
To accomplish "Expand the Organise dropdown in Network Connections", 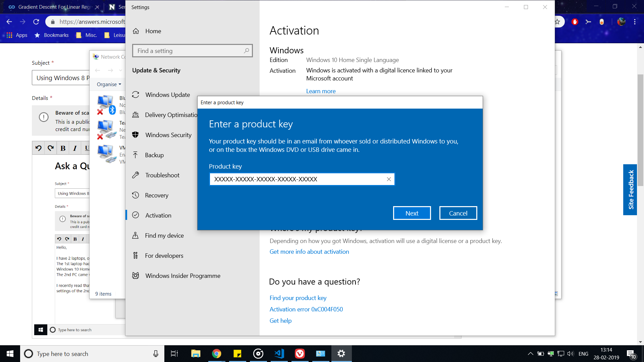I will click(x=109, y=84).
